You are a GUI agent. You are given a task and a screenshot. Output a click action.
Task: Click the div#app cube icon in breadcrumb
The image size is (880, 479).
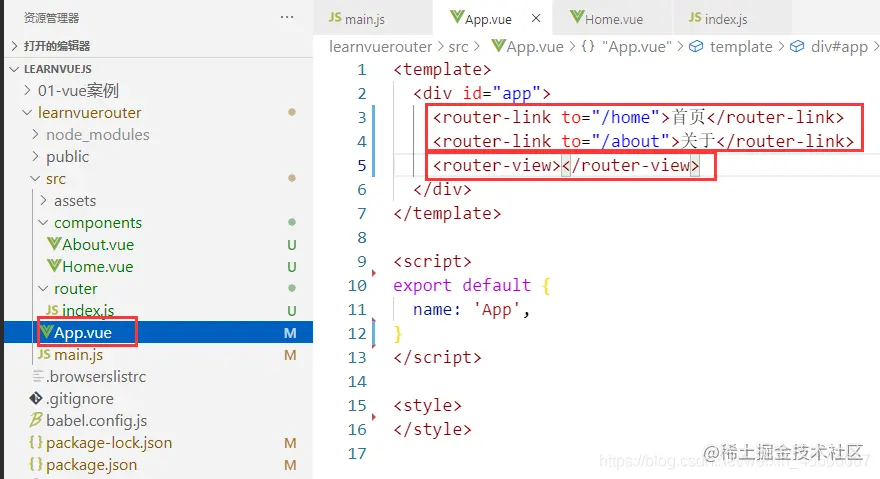pos(797,46)
